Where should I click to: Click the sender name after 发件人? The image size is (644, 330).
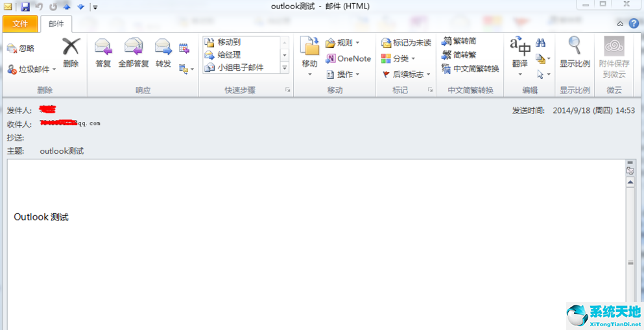click(47, 109)
